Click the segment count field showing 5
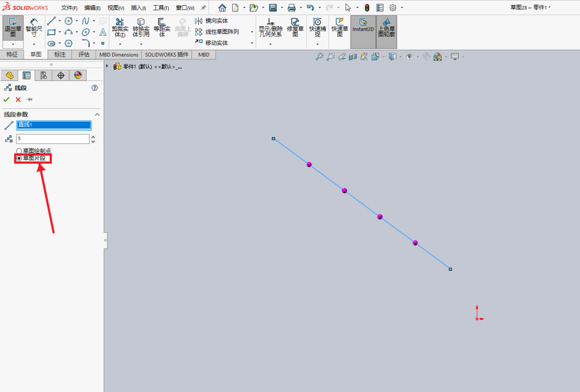The height and width of the screenshot is (392, 580). [53, 139]
